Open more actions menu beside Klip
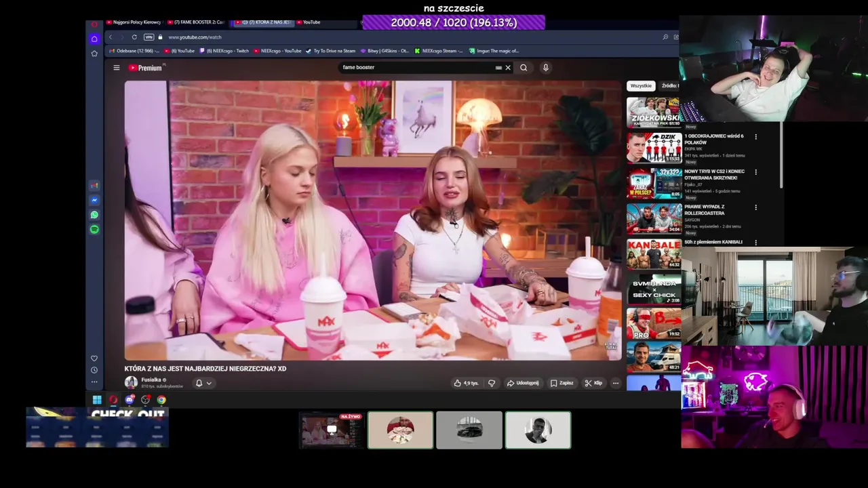 tap(616, 383)
